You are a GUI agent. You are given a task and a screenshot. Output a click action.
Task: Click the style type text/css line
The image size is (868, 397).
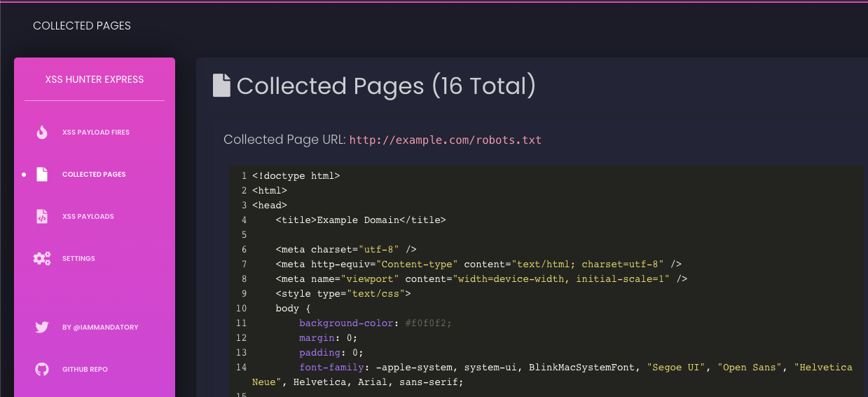[x=343, y=294]
